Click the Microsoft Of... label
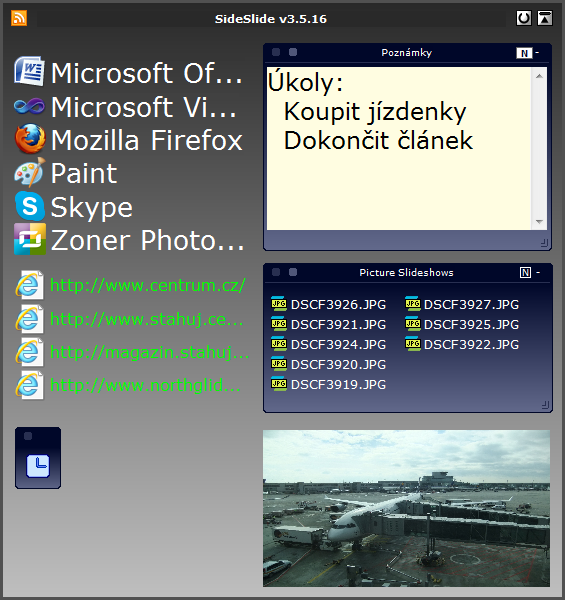565x600 pixels. (147, 73)
